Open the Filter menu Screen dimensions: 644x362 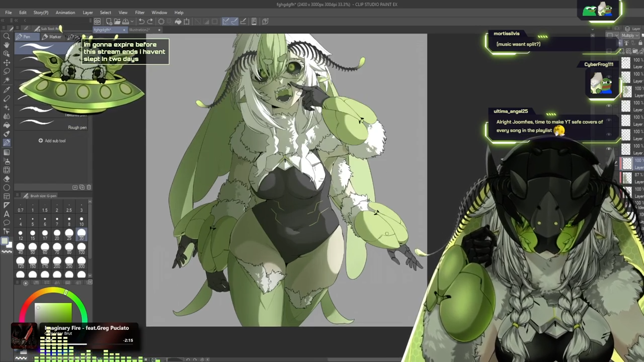[139, 13]
